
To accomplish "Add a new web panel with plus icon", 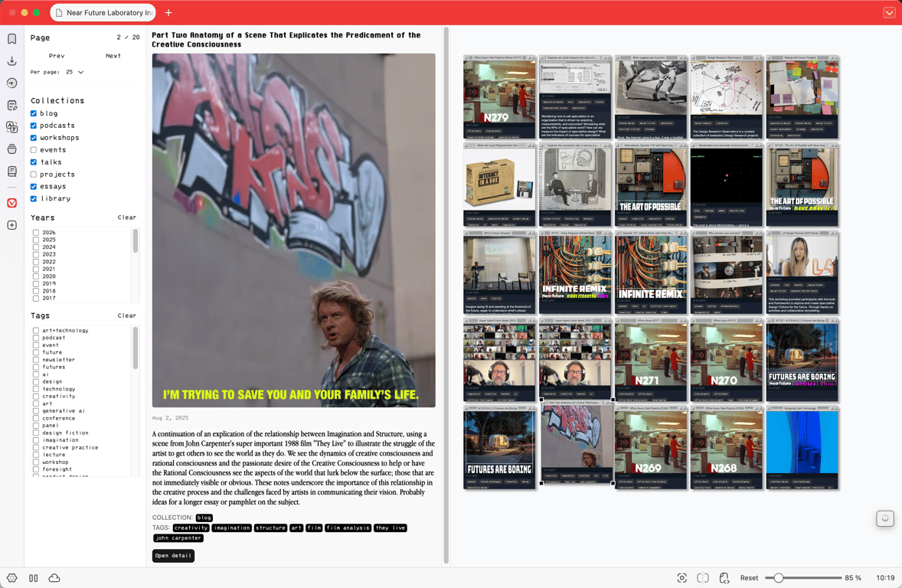I will tap(11, 225).
